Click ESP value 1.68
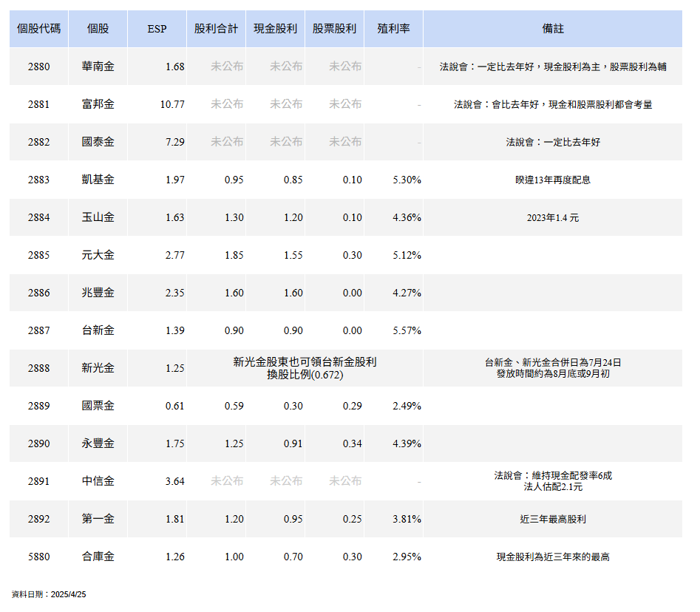The height and width of the screenshot is (612, 700). (175, 67)
